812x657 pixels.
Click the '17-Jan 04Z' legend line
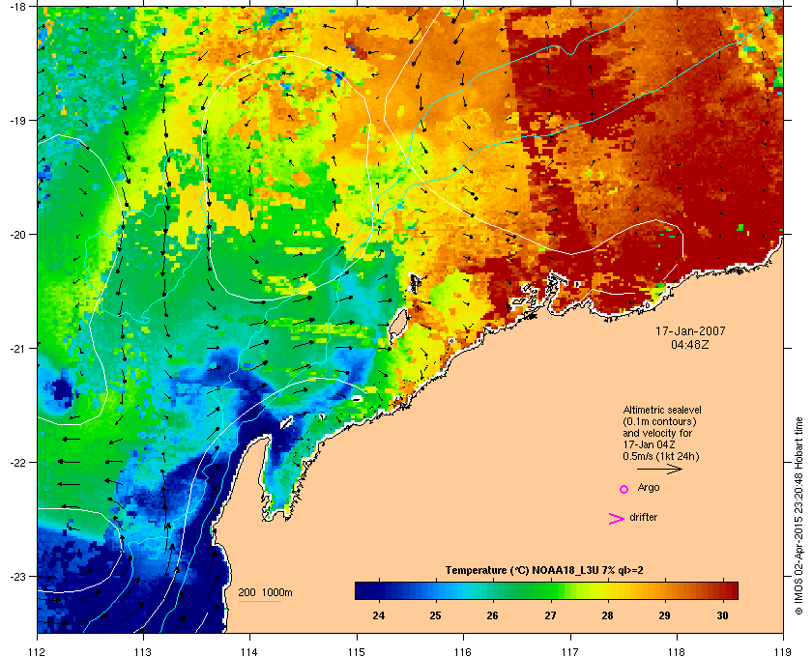649,444
